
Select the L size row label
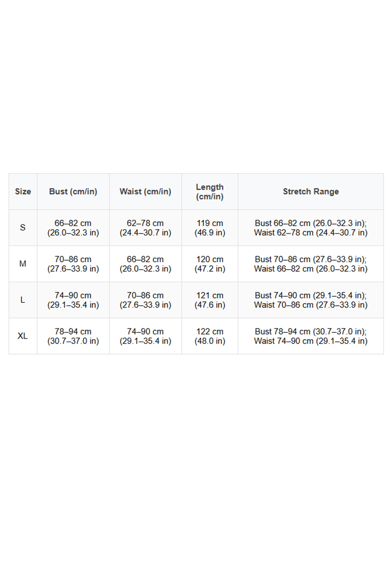click(x=23, y=300)
